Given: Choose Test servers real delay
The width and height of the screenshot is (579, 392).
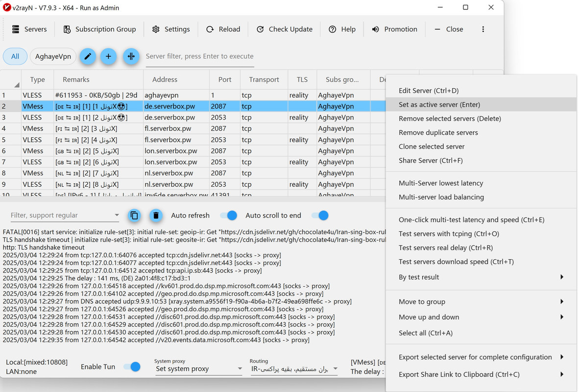Looking at the screenshot, I should (x=481, y=247).
